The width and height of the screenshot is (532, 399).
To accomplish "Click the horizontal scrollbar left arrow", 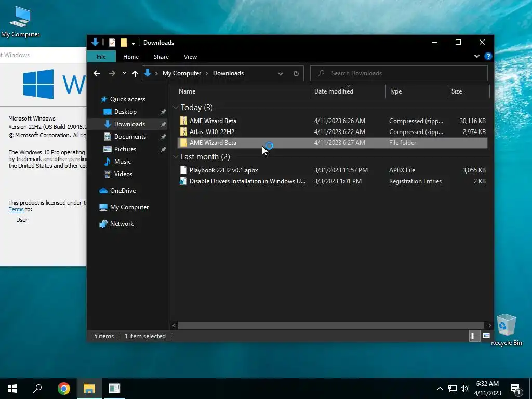I will tap(174, 325).
